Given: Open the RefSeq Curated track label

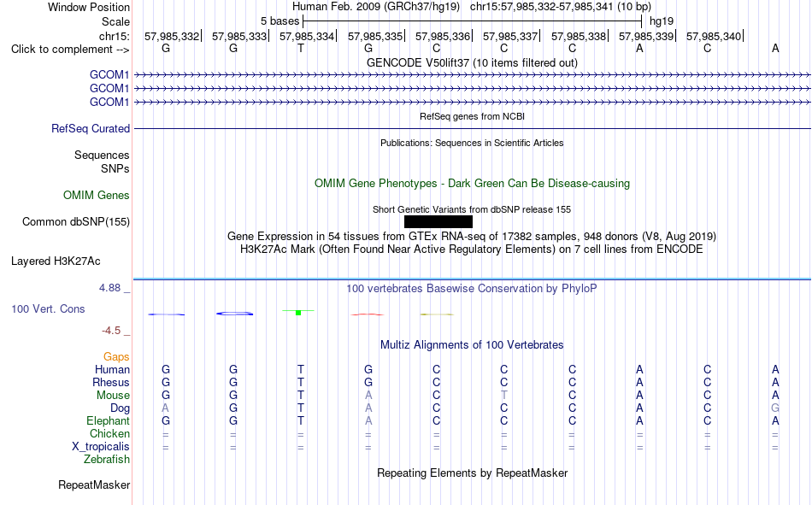Looking at the screenshot, I should [91, 128].
